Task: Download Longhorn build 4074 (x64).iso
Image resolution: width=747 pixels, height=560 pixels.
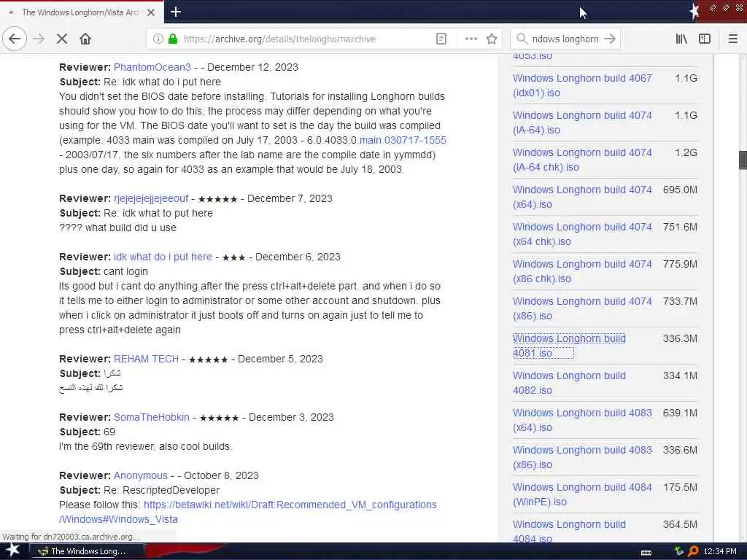Action: (582, 197)
